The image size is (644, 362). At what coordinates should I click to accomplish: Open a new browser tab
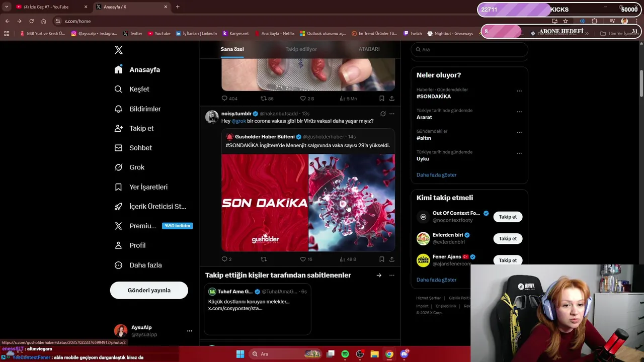point(178,7)
